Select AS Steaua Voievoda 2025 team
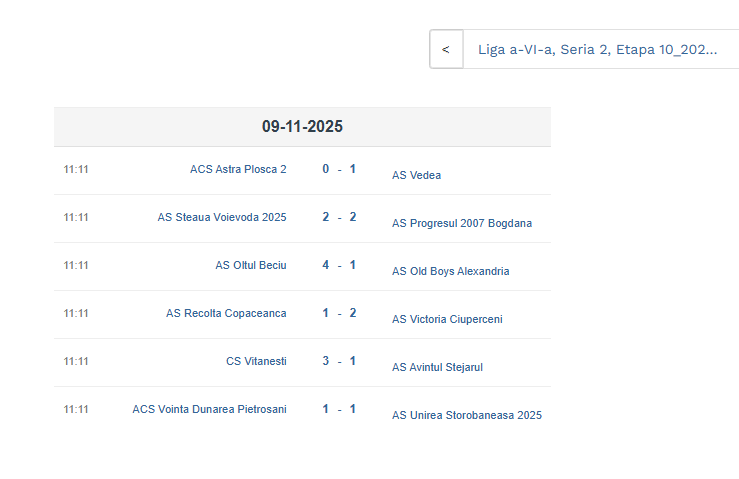 click(222, 217)
